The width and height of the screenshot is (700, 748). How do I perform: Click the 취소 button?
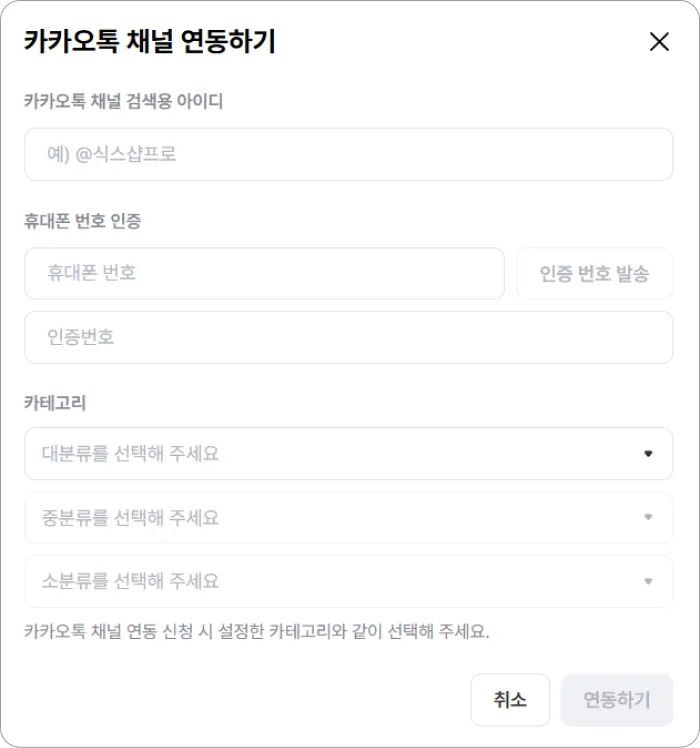click(x=510, y=700)
